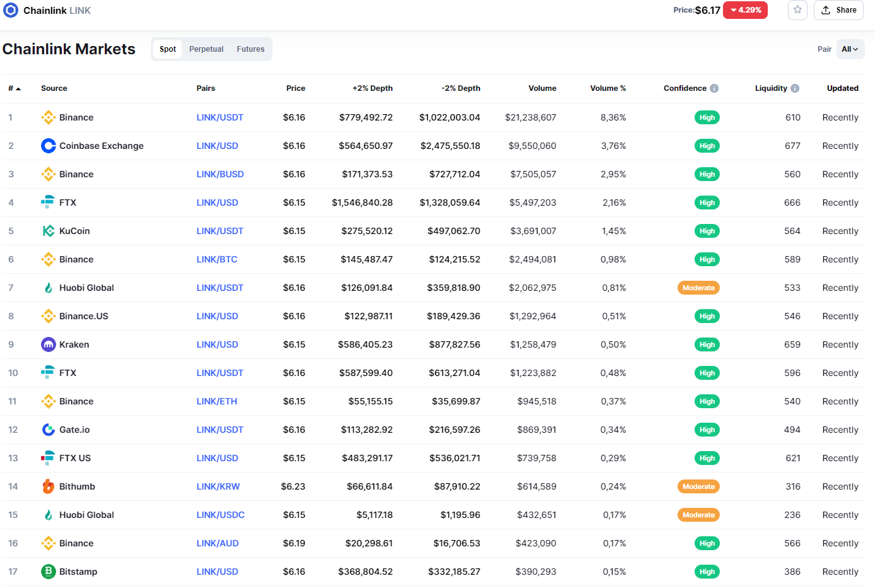Click the Binance icon in row 1

click(49, 117)
